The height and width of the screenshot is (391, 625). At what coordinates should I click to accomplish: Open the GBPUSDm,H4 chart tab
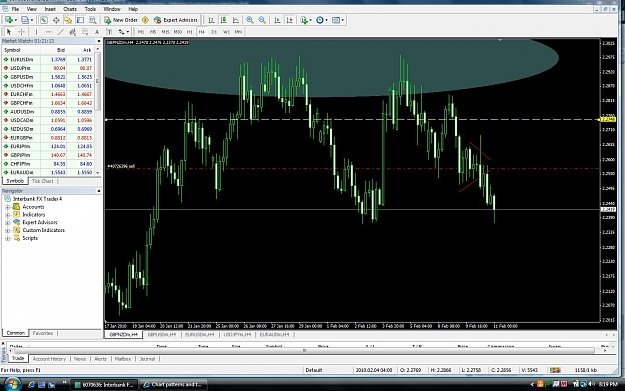pos(161,335)
